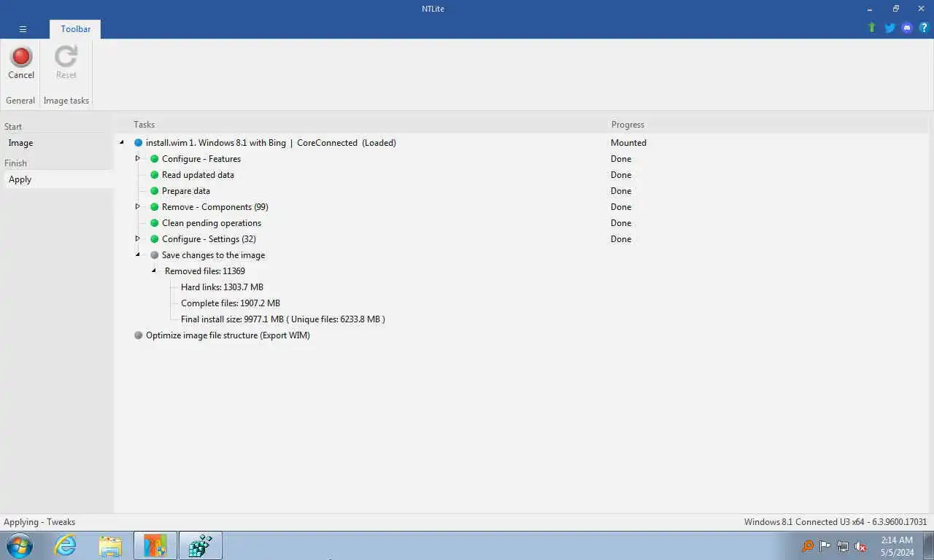
Task: Expand the Remove - Components (99) node
Action: pyautogui.click(x=138, y=206)
